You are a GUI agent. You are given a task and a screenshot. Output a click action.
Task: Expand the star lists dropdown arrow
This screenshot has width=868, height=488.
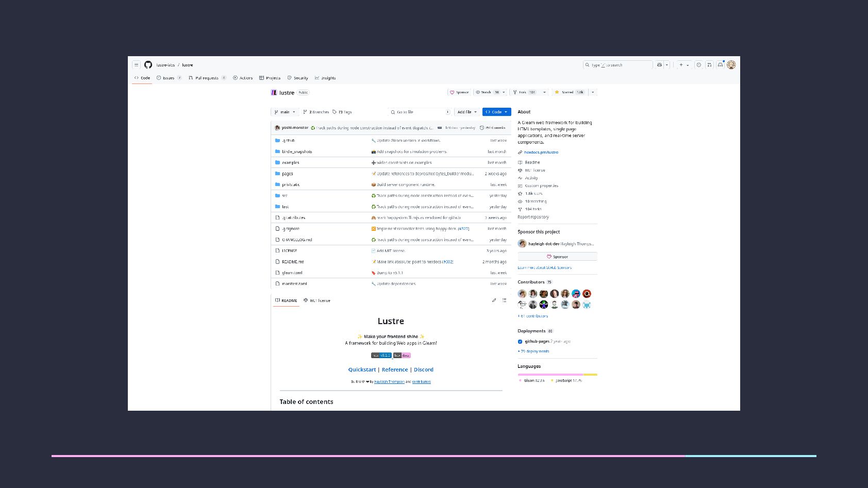click(593, 92)
